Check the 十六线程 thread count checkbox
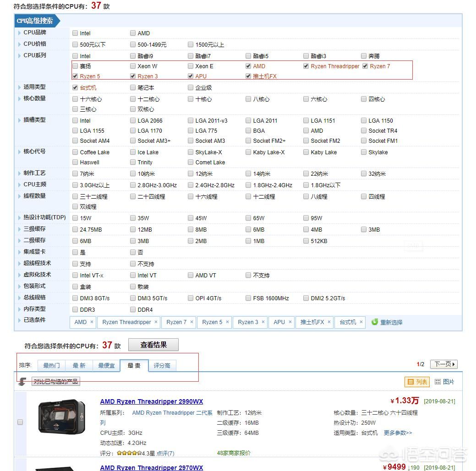This screenshot has height=471, width=476. click(x=190, y=196)
